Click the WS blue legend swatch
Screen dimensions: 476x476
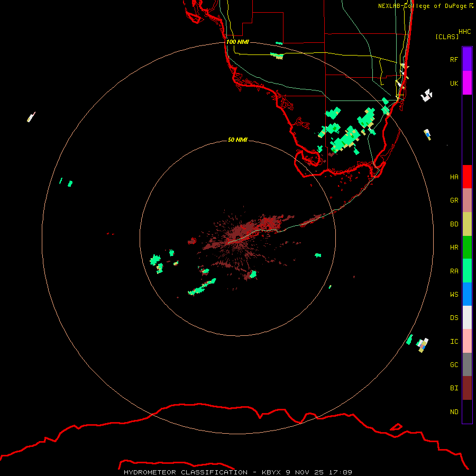[x=467, y=294]
